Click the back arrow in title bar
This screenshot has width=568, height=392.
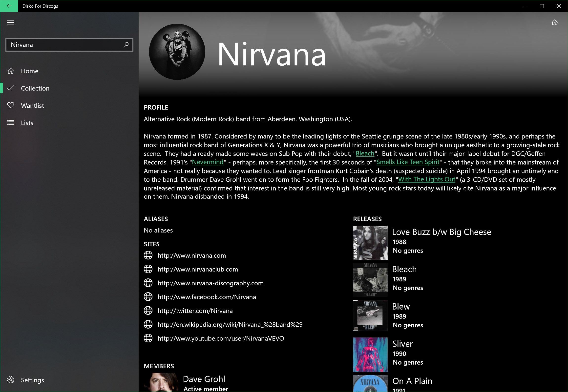point(9,6)
